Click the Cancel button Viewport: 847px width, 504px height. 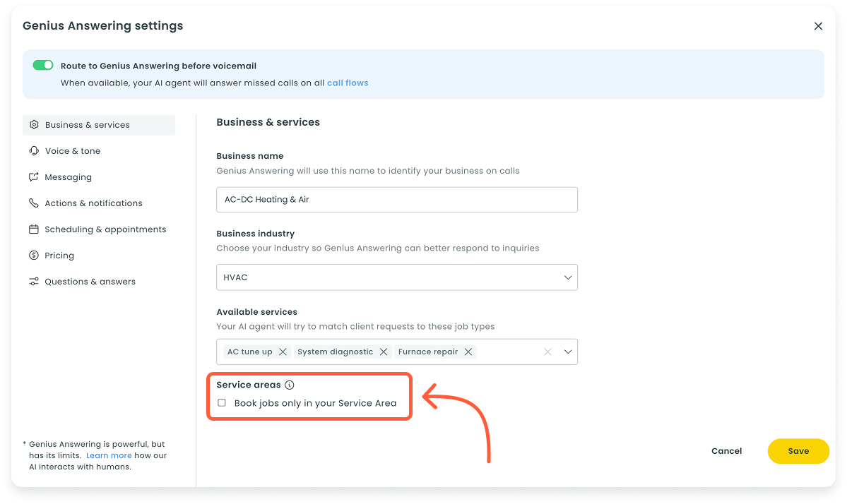pyautogui.click(x=726, y=451)
